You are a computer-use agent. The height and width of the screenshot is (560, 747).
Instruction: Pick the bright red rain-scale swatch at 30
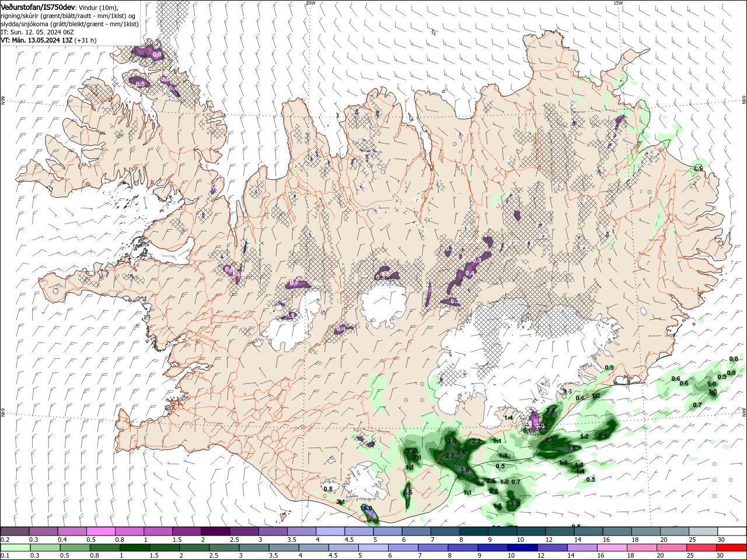tap(731, 548)
